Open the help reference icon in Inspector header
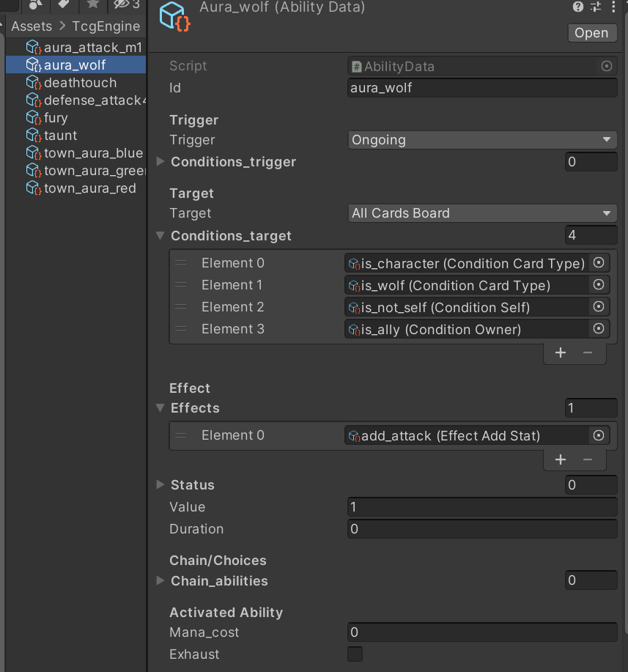This screenshot has width=628, height=672. tap(577, 7)
